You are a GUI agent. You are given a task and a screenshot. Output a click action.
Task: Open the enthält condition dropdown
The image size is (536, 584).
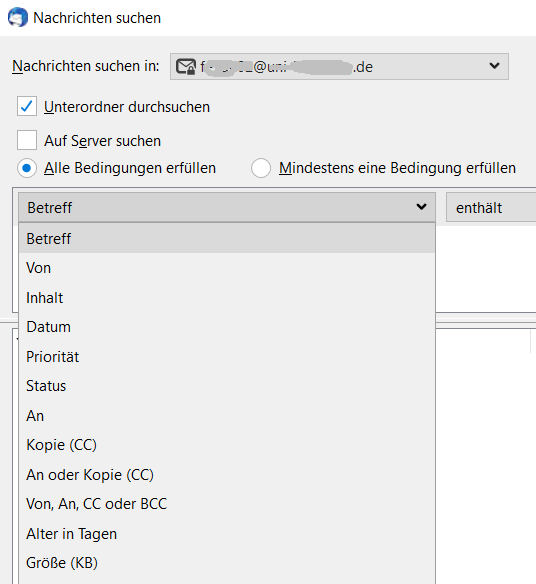pos(491,207)
